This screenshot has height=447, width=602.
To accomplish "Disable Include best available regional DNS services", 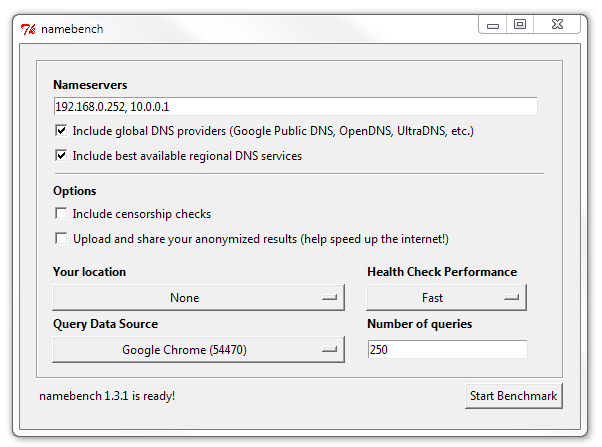I will 62,156.
